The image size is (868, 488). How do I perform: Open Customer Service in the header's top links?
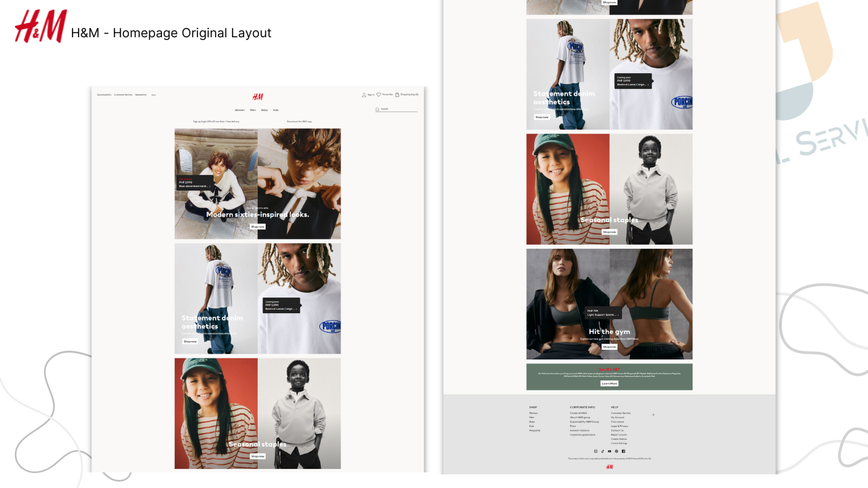(123, 95)
